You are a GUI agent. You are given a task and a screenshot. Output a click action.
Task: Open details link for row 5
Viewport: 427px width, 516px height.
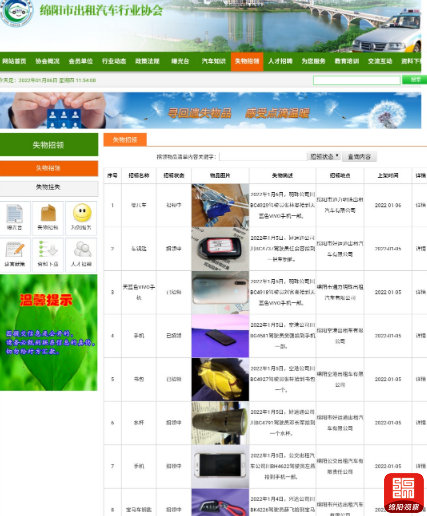[x=420, y=379]
